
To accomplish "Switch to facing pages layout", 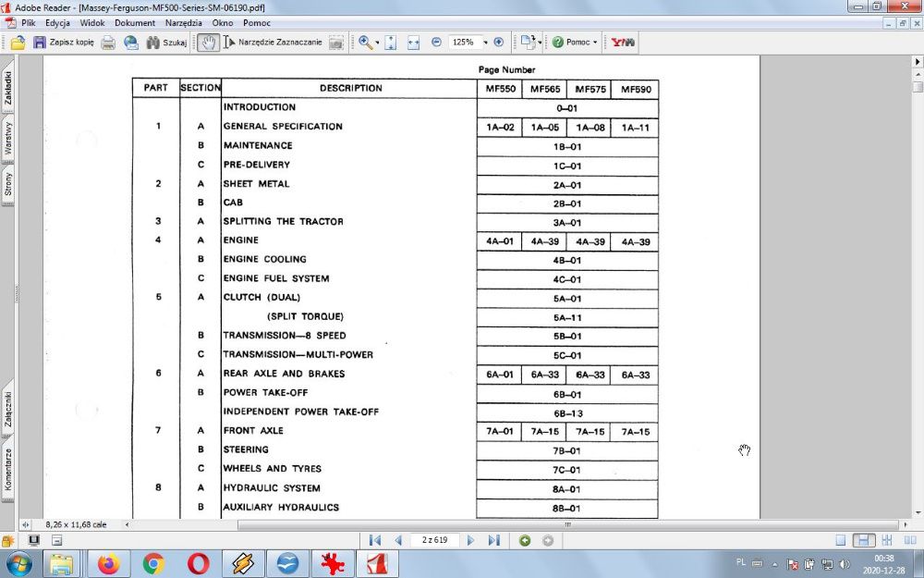I will pos(910,540).
